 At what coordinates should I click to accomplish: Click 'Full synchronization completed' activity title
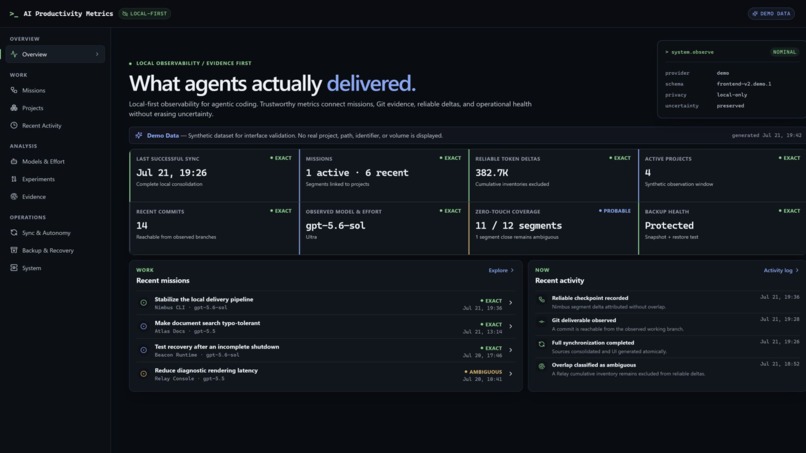[x=593, y=343]
